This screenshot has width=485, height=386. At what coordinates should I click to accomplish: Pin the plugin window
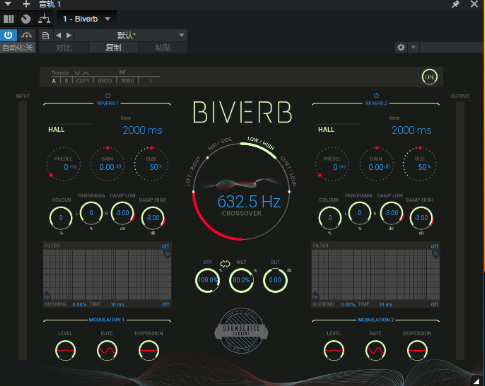point(455,4)
